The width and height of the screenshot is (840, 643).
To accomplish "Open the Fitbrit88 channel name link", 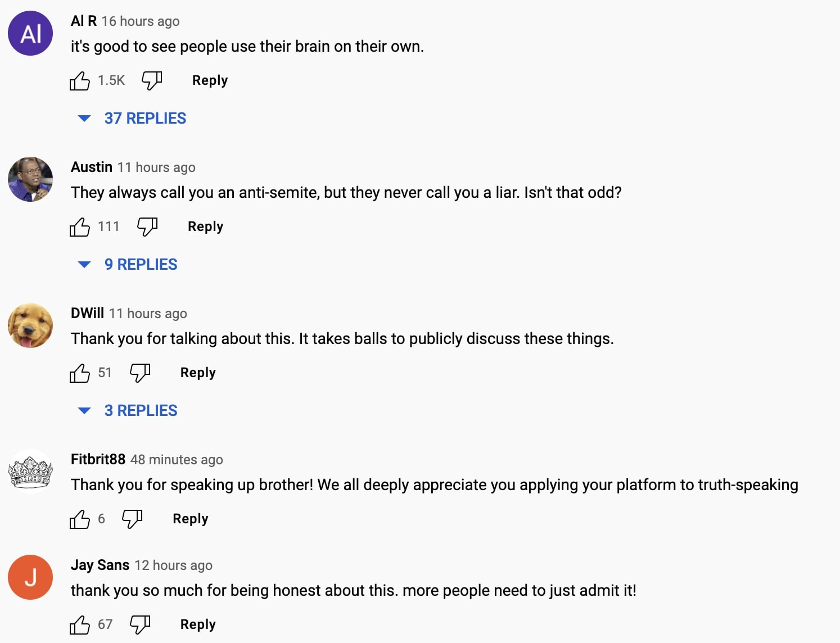I will click(x=98, y=459).
